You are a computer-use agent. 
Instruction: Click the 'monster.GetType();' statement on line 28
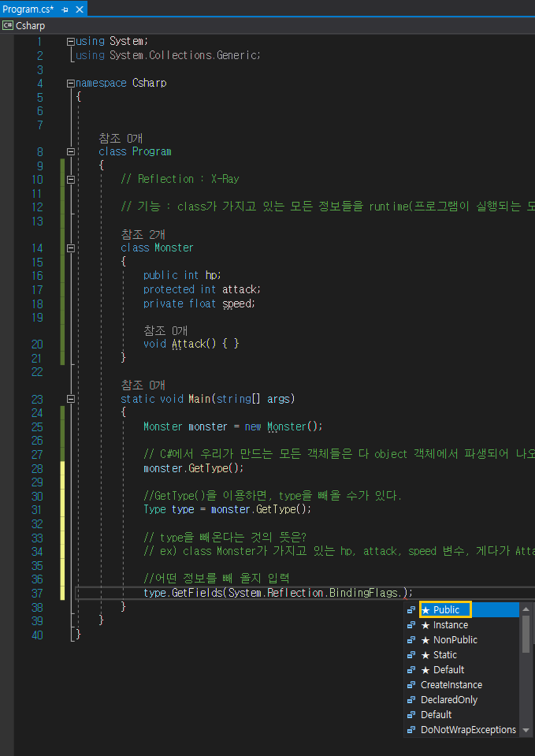[x=194, y=468]
